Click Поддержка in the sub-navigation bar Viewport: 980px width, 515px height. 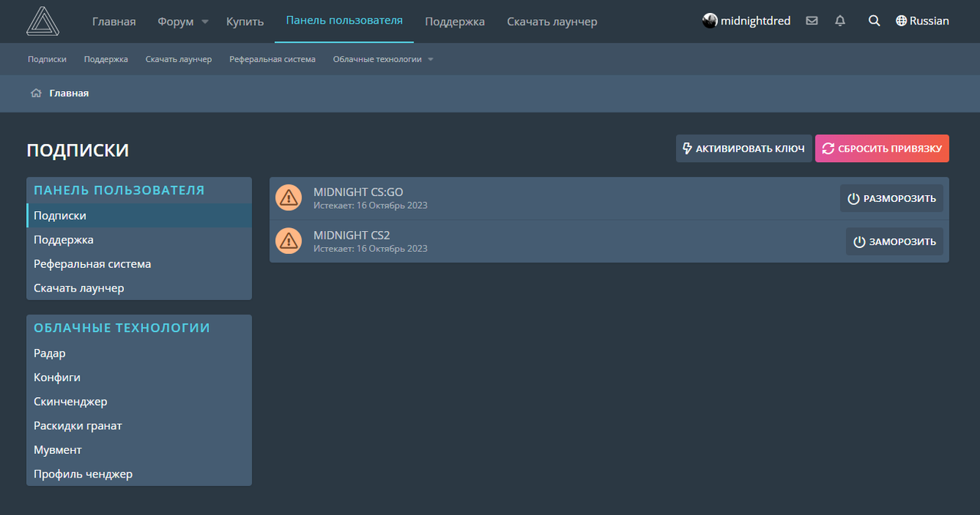point(106,59)
